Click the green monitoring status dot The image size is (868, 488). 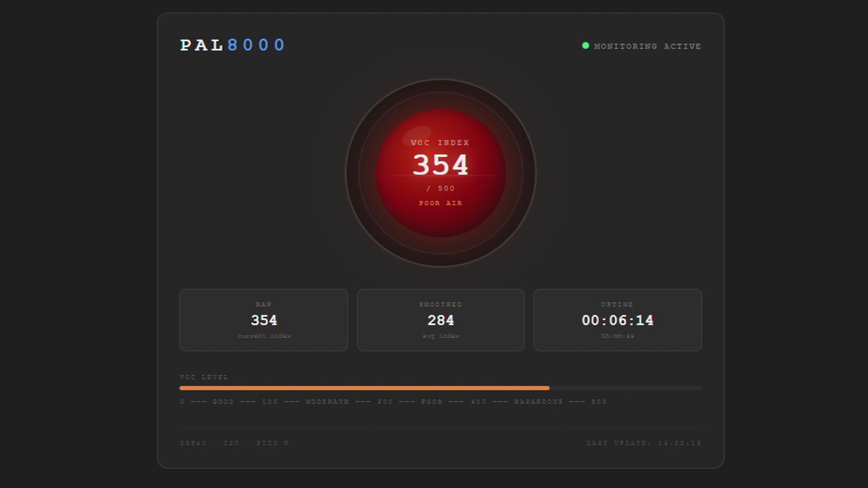tap(585, 46)
